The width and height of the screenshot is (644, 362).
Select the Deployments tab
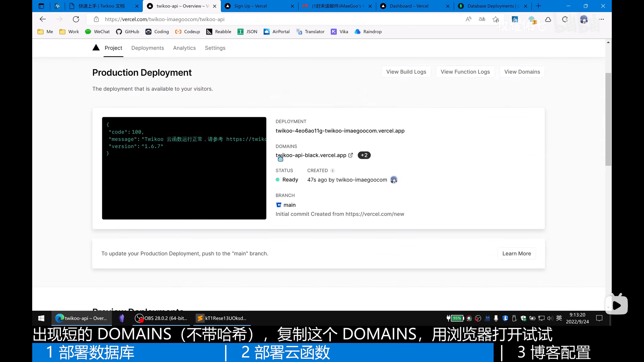[x=148, y=48]
